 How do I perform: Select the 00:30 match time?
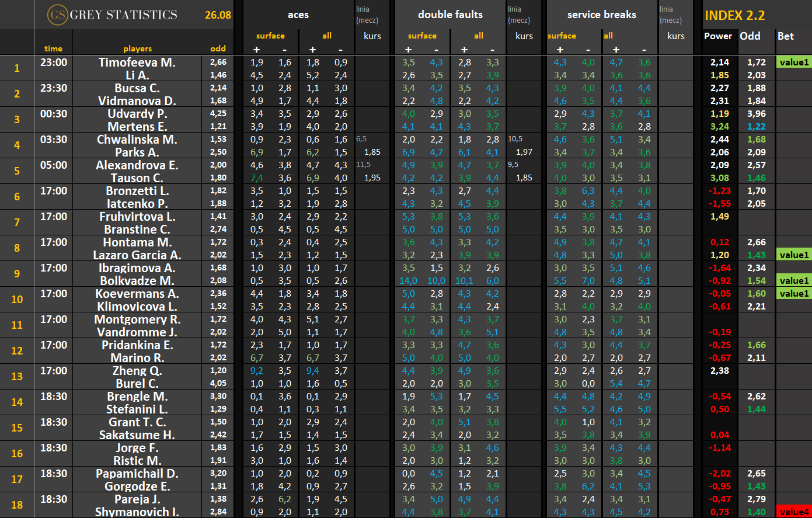pos(53,113)
